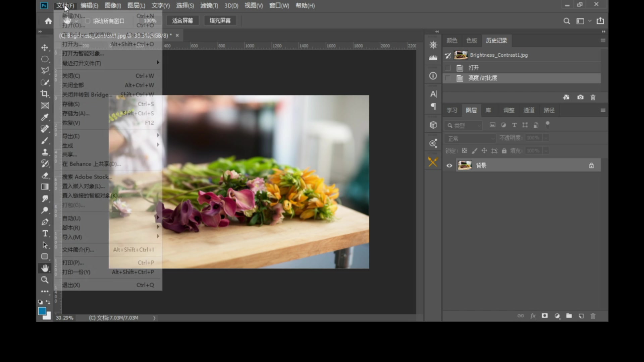This screenshot has width=644, height=362.
Task: Select the History Brush tool
Action: 45,164
